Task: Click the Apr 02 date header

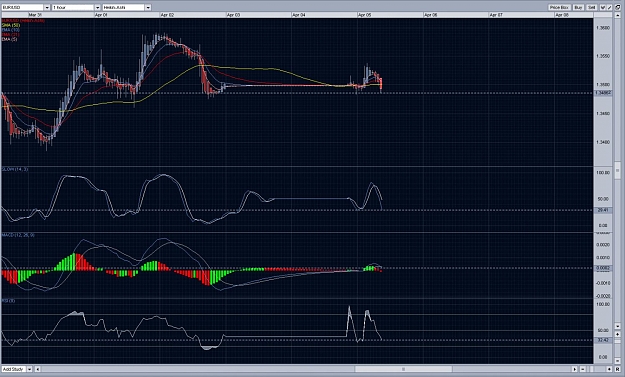Action: [167, 15]
